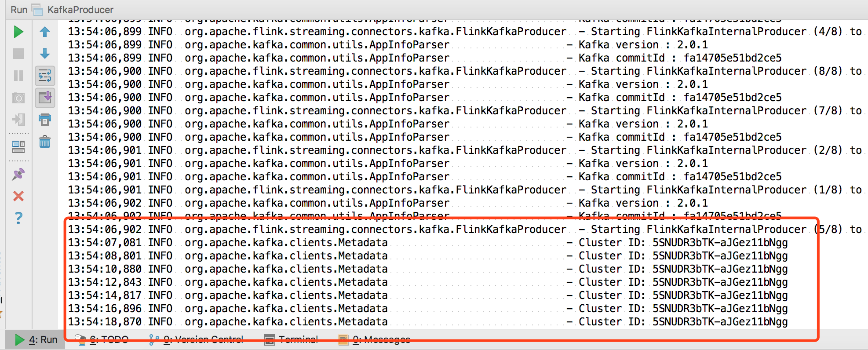
Task: Jump down the stack trace with the down arrow
Action: [45, 54]
